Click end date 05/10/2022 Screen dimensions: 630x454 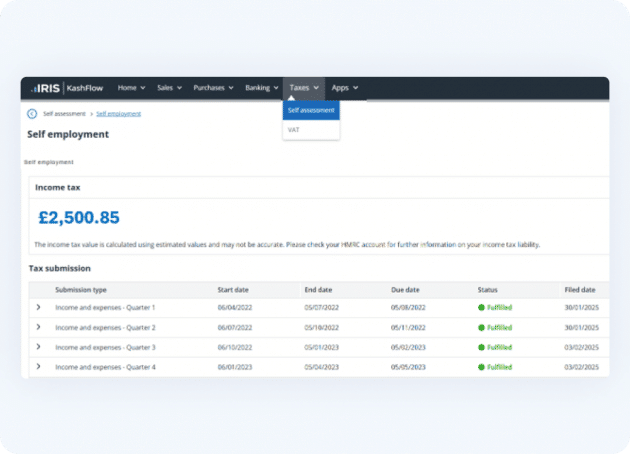point(321,327)
